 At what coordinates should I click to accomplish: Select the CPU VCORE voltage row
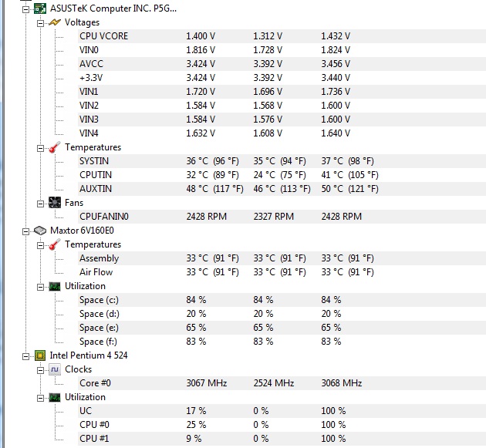103,36
